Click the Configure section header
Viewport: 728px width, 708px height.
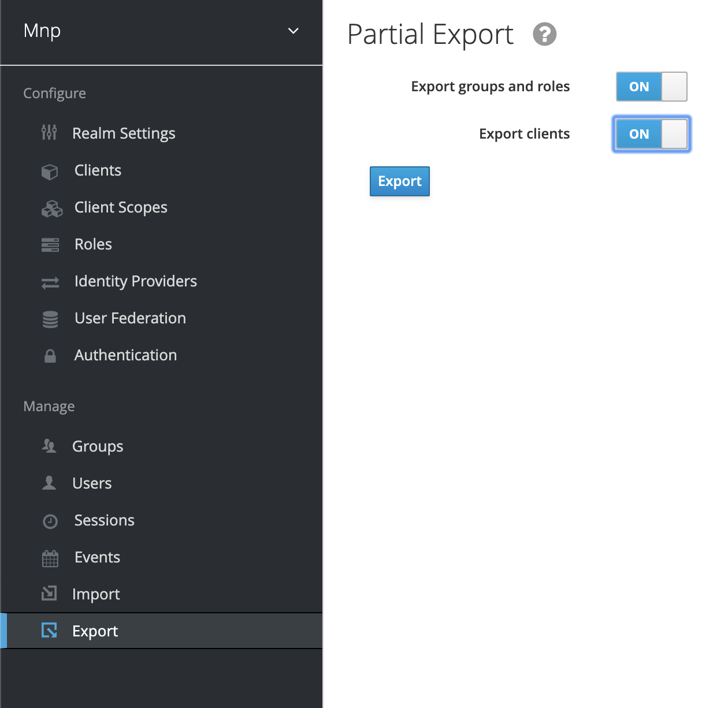[x=54, y=94]
